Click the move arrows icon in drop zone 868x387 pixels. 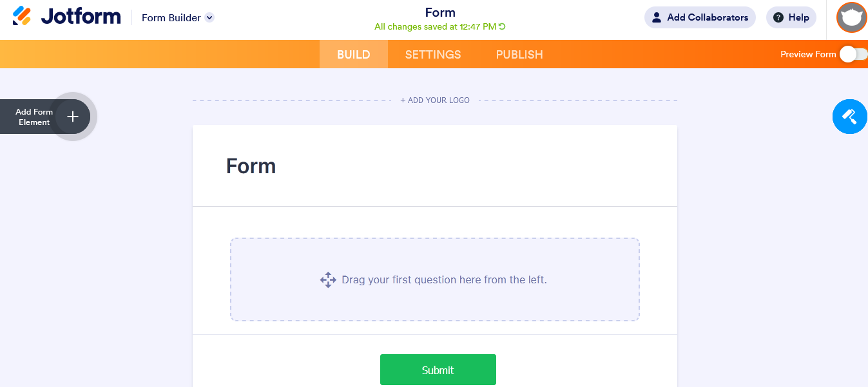click(328, 279)
